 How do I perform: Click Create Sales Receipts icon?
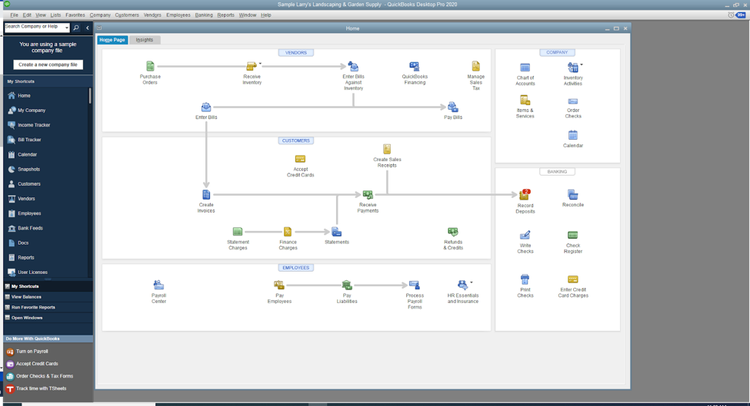[387, 149]
